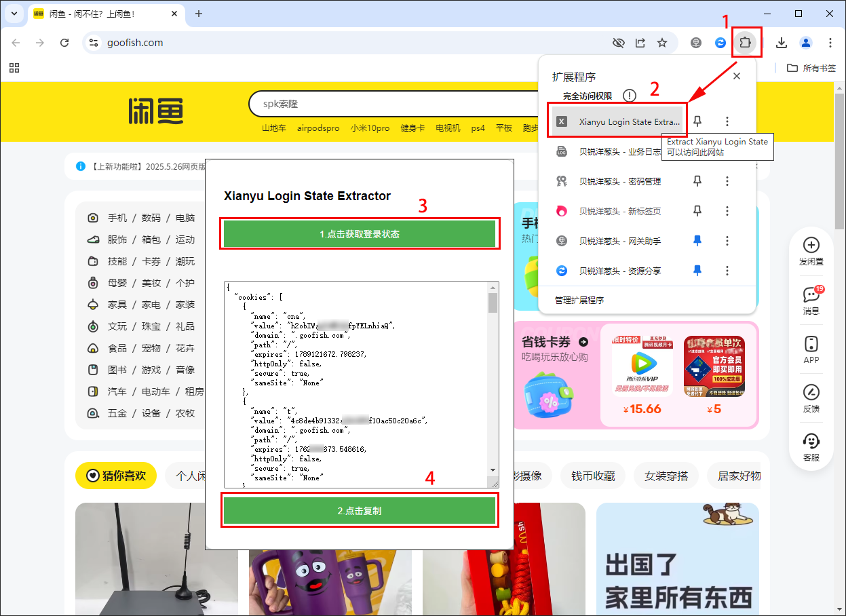Select the Xianyu Login State Extra... extension entry
The height and width of the screenshot is (616, 846).
617,121
